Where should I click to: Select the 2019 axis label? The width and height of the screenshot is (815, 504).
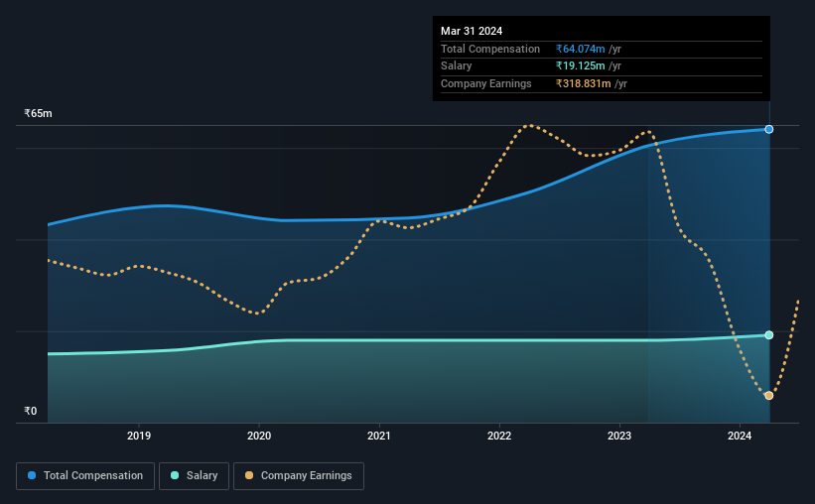coord(139,436)
